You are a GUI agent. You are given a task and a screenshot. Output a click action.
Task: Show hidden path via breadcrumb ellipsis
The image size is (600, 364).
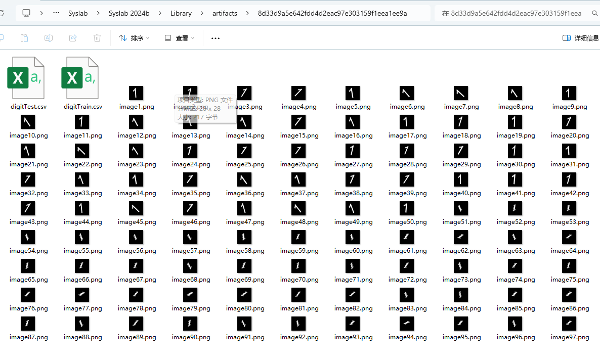click(x=56, y=13)
